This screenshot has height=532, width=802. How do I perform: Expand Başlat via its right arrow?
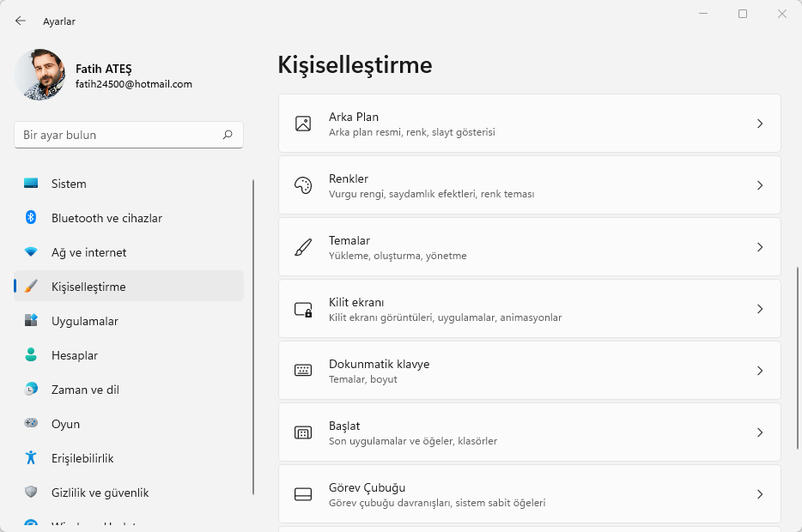759,432
